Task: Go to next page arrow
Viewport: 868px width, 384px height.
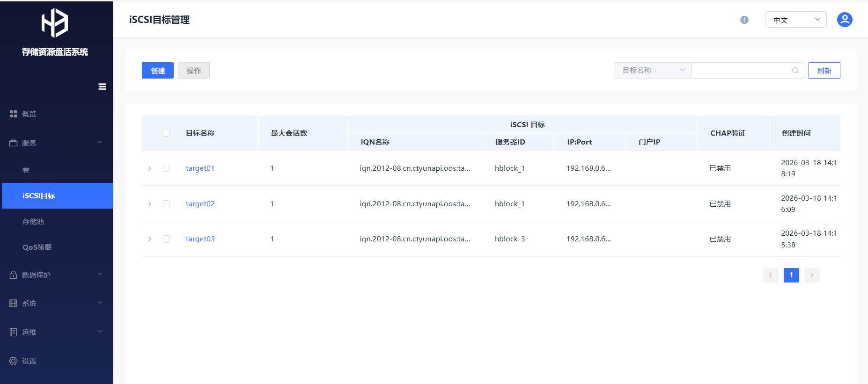Action: [812, 275]
